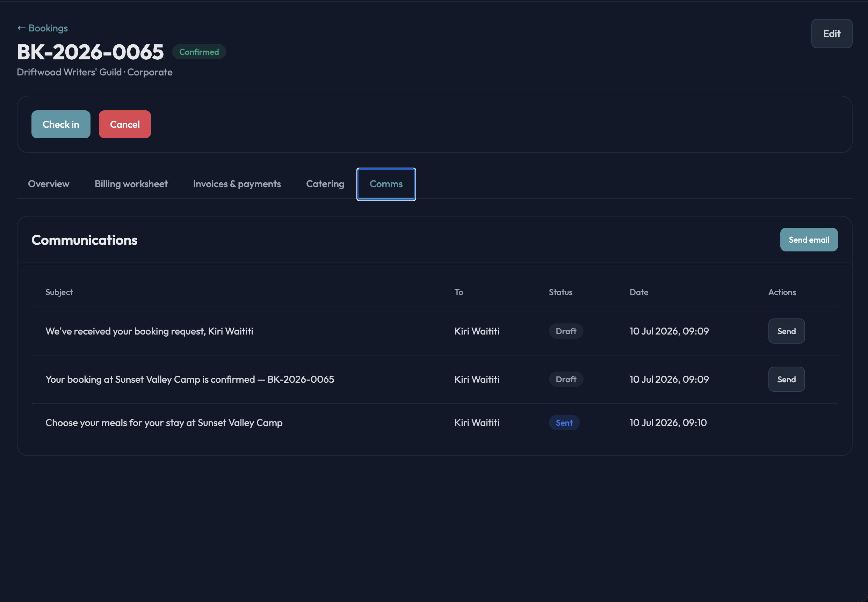Click Draft badge in booking request row
This screenshot has width=868, height=602.
pyautogui.click(x=565, y=331)
